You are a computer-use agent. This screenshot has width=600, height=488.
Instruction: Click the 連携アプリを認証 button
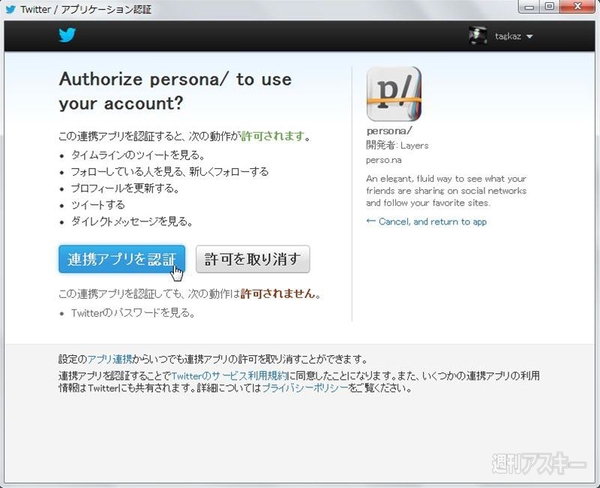(x=122, y=259)
